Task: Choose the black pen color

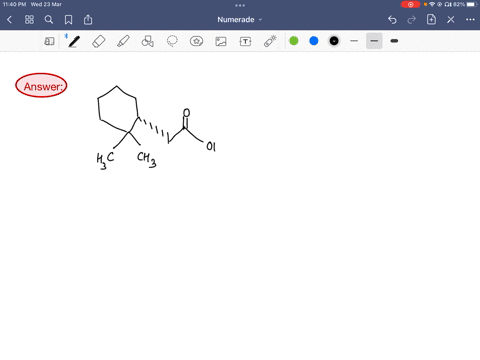Action: [334, 41]
